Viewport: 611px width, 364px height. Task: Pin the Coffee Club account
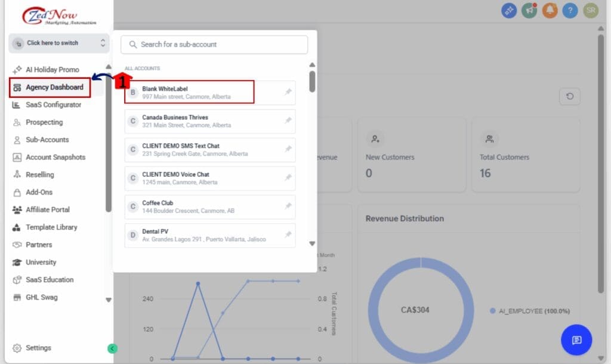pos(288,206)
